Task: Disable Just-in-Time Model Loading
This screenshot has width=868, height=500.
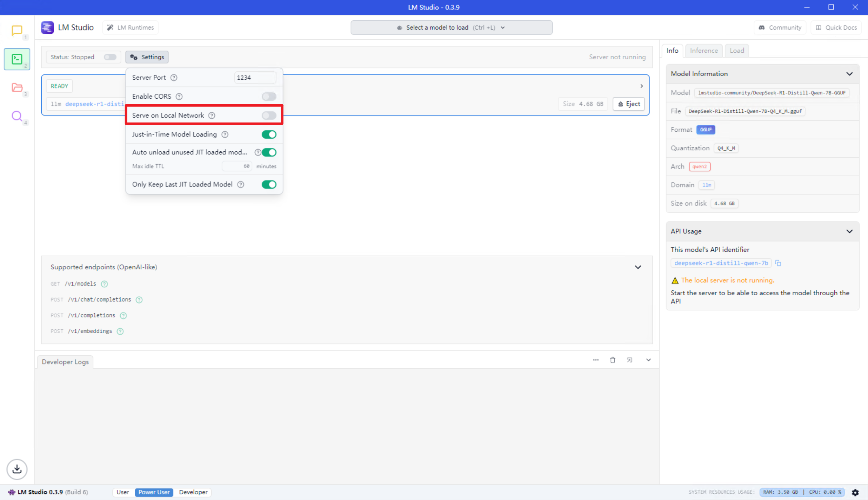Action: [269, 134]
